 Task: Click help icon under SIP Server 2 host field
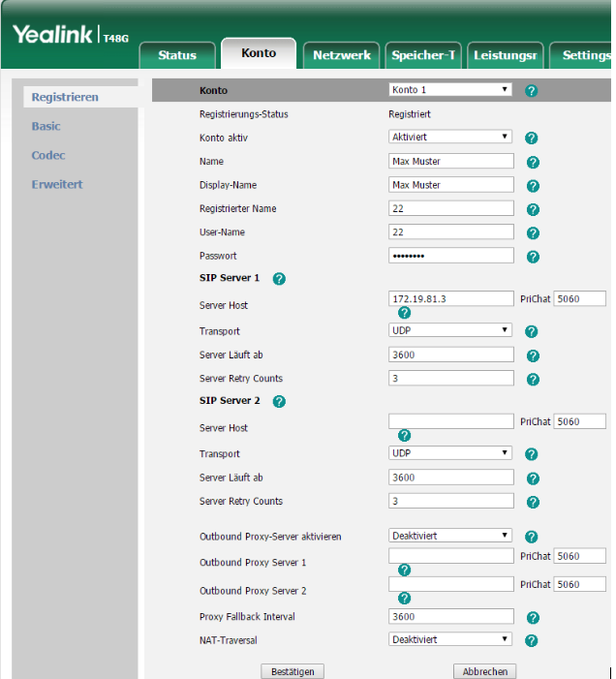pos(404,436)
